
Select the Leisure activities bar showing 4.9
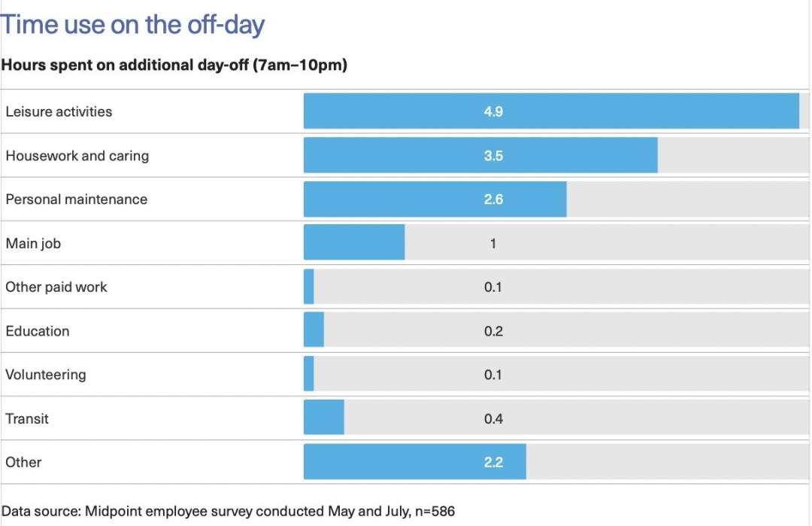point(552,111)
